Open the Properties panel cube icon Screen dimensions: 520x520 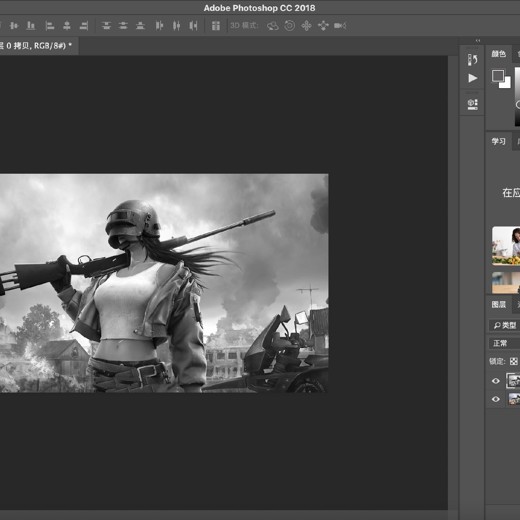tap(472, 104)
